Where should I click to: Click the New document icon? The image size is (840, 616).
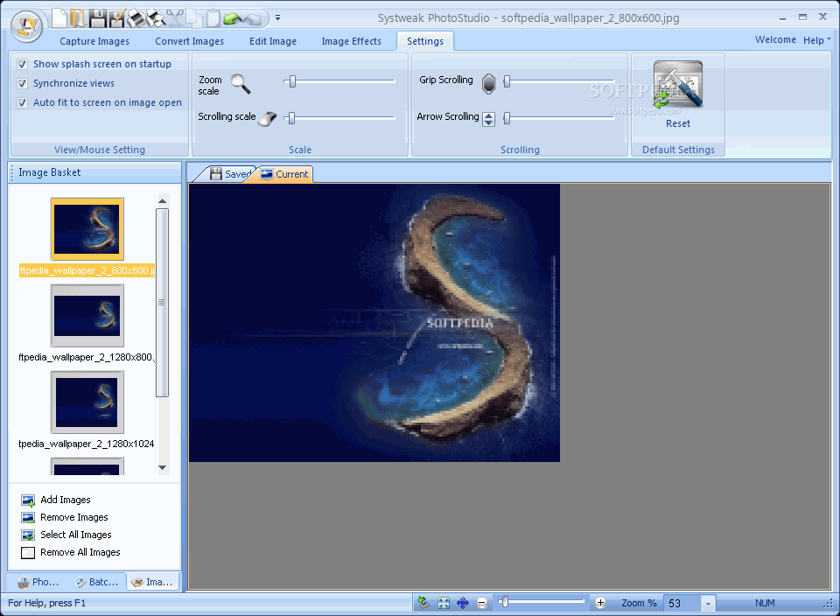59,18
